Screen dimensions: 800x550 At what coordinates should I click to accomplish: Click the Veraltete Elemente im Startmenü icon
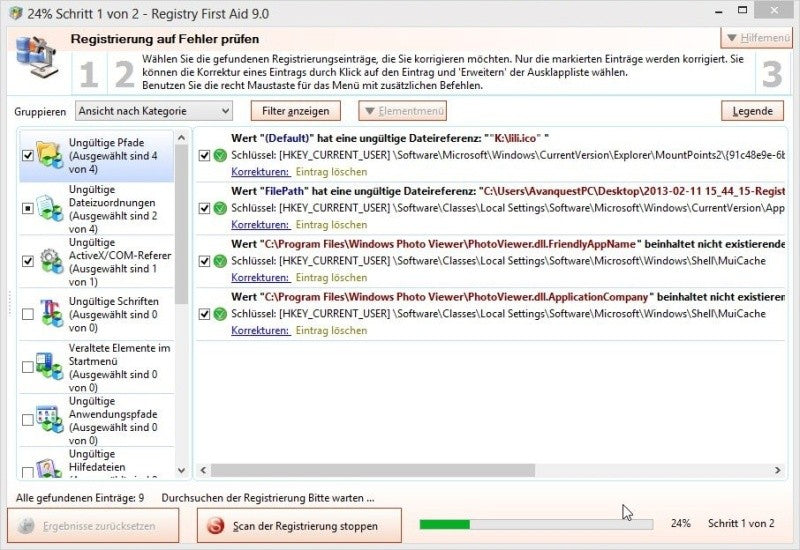coord(50,367)
